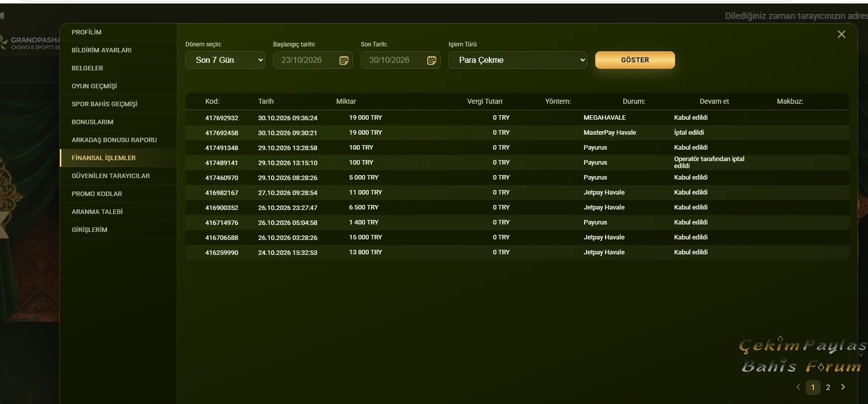Screen dimensions: 868x404
Task: Click transaction code 416900352
Action: point(222,208)
